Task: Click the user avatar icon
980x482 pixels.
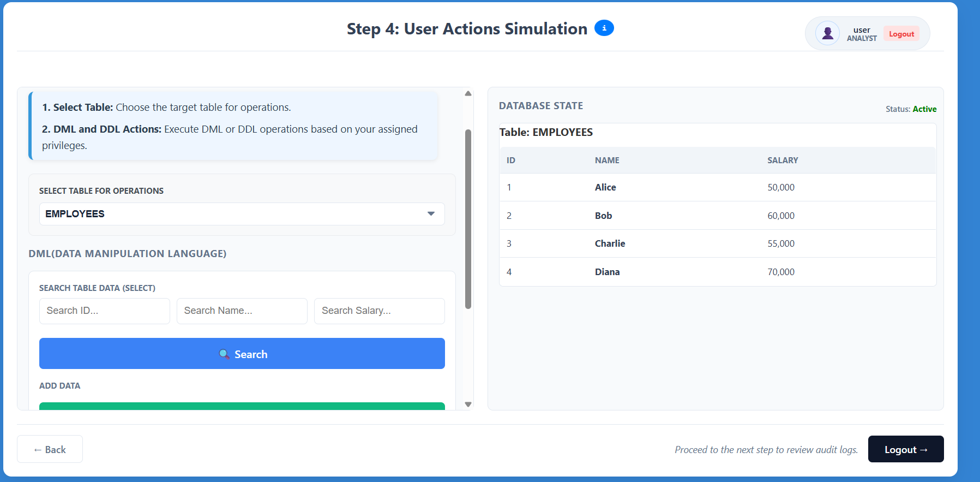Action: (x=827, y=33)
